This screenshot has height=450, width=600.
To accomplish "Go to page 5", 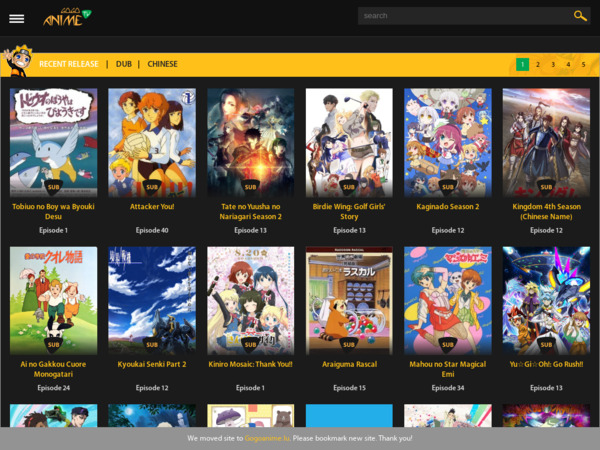I will point(584,64).
